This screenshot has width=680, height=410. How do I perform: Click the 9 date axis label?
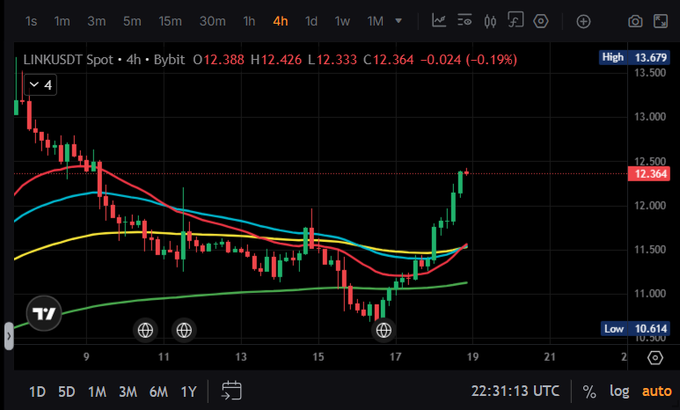pyautogui.click(x=86, y=357)
